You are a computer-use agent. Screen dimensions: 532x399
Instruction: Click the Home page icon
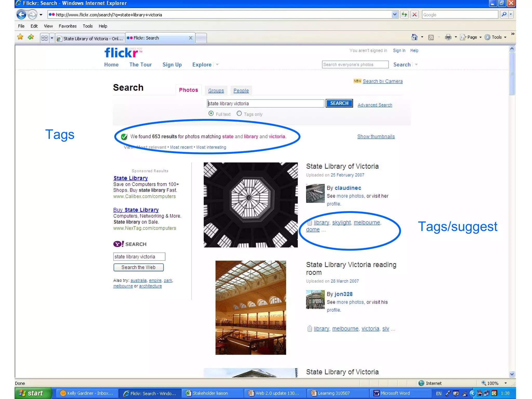(414, 37)
